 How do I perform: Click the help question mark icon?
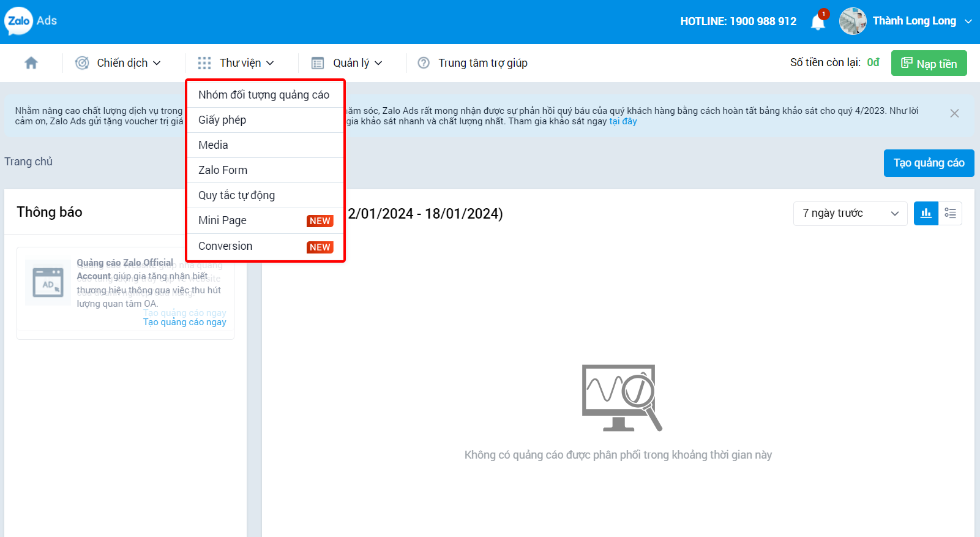click(x=424, y=63)
